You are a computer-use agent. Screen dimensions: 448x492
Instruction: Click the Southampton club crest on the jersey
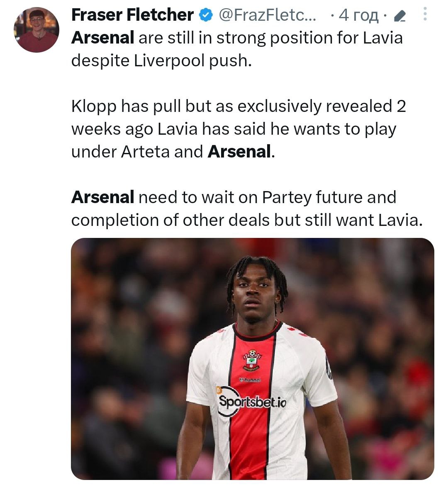[x=252, y=360]
